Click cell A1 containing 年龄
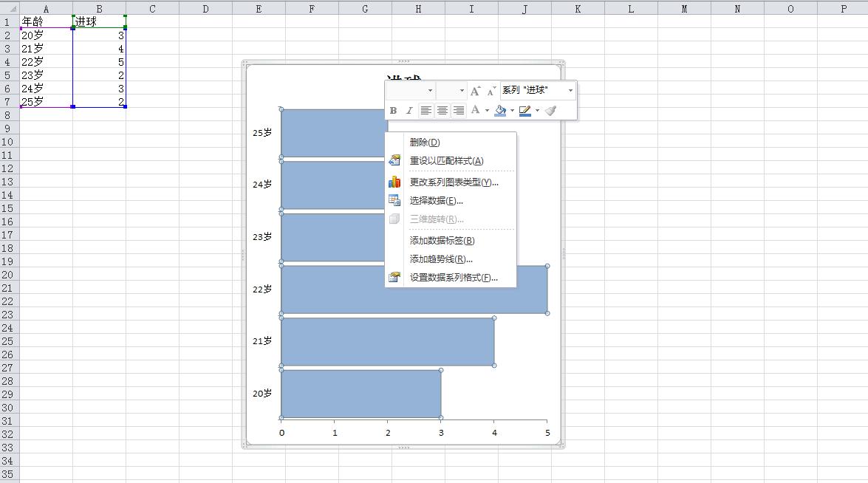 [x=46, y=21]
